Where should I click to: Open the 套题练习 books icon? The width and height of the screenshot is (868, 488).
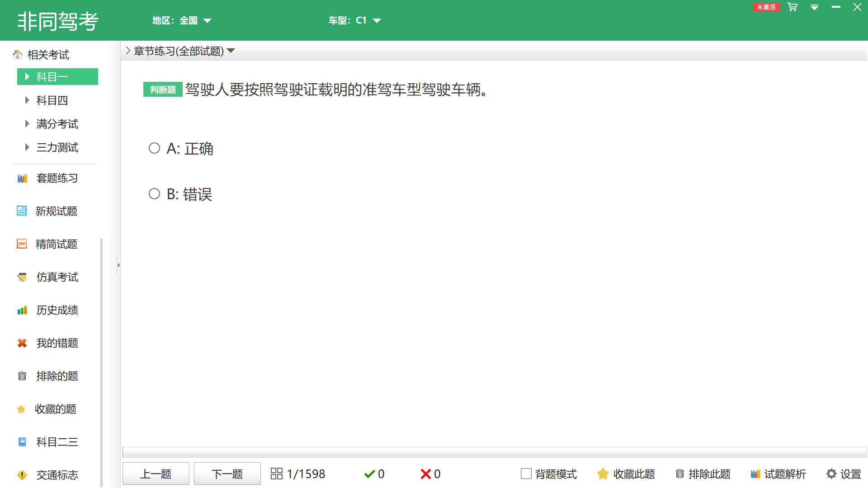[22, 178]
